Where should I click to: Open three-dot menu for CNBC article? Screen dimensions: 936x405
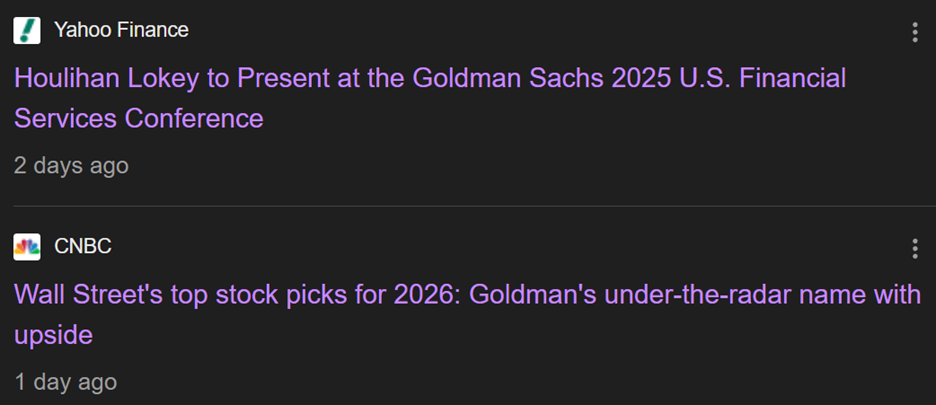914,248
